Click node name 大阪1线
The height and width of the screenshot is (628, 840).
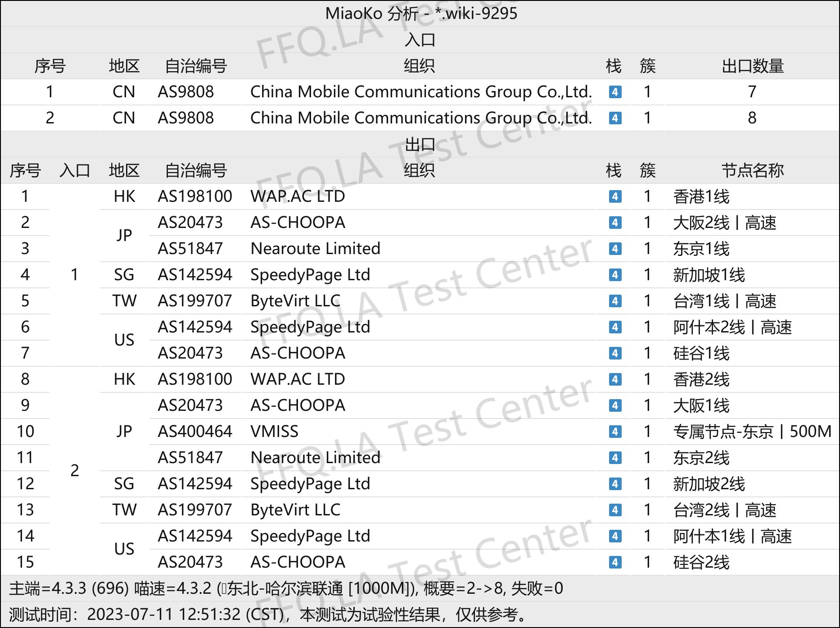pyautogui.click(x=701, y=405)
